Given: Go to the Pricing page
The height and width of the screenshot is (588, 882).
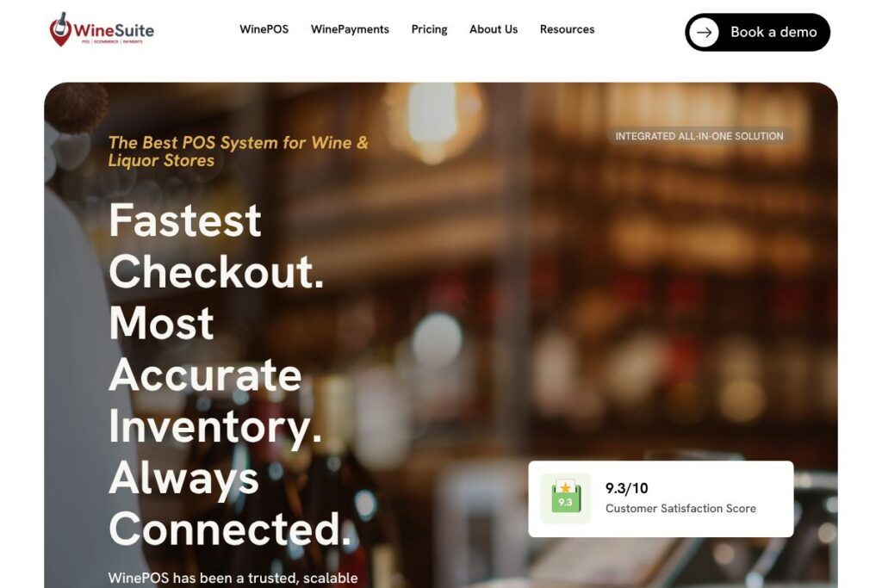Looking at the screenshot, I should pos(429,29).
